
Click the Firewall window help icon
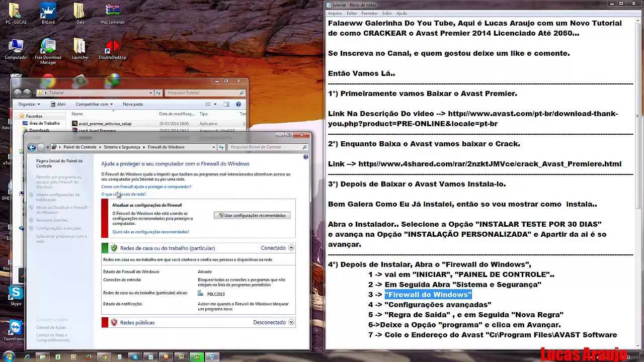click(305, 157)
